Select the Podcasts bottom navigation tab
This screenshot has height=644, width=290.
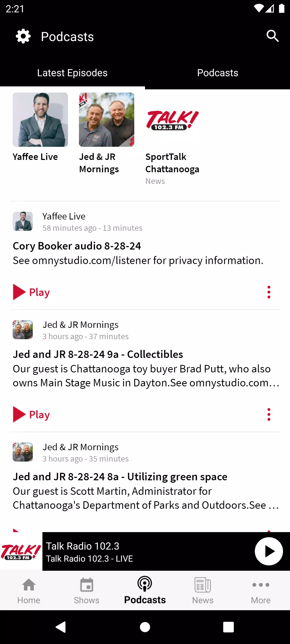(145, 591)
